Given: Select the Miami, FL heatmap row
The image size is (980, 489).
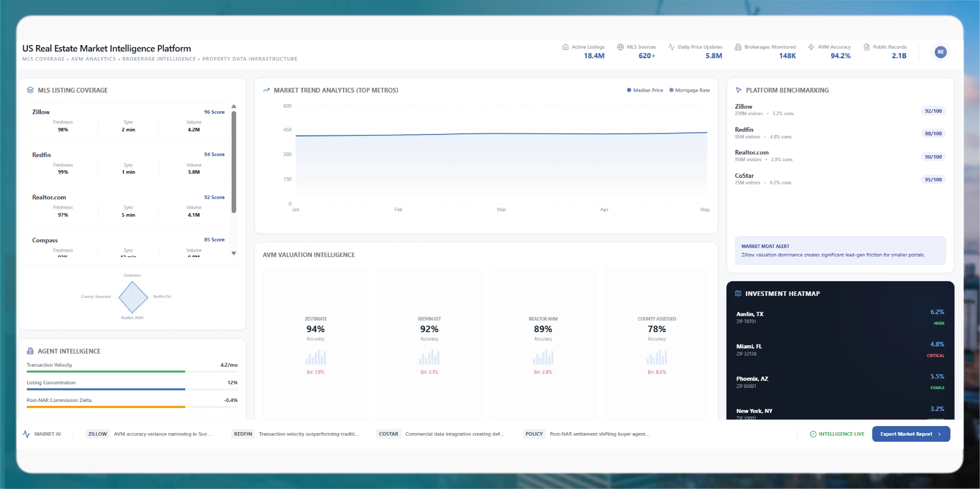Looking at the screenshot, I should 840,349.
